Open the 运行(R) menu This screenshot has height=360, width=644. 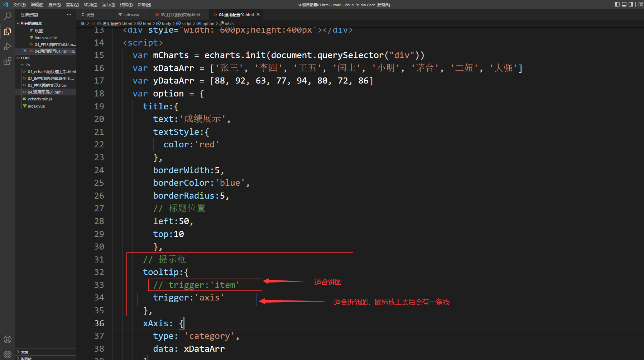(109, 5)
